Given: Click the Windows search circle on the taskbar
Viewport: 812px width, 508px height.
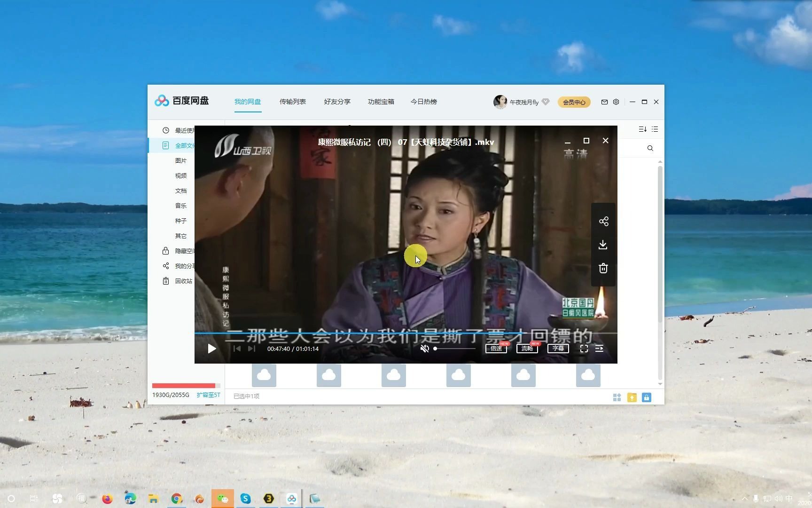Looking at the screenshot, I should [11, 499].
